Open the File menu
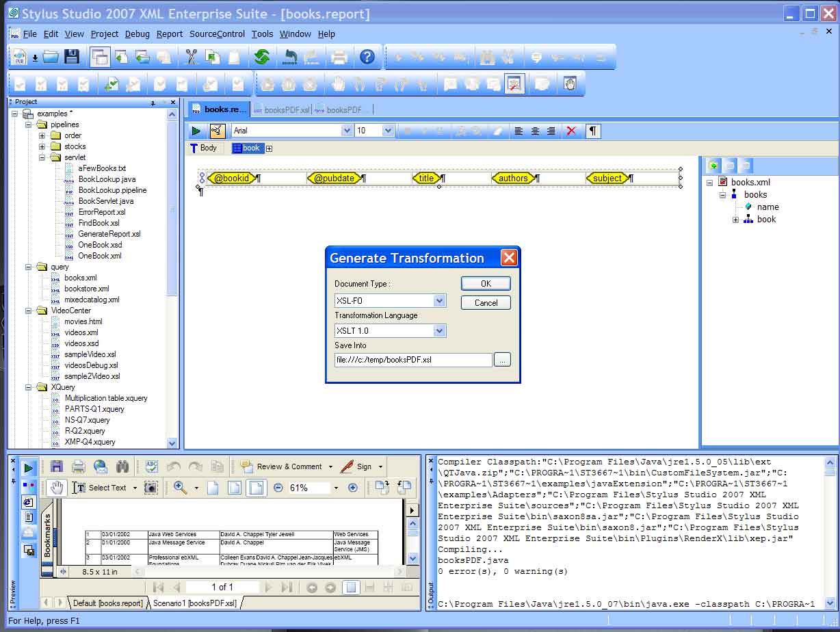This screenshot has width=840, height=632. (x=30, y=34)
